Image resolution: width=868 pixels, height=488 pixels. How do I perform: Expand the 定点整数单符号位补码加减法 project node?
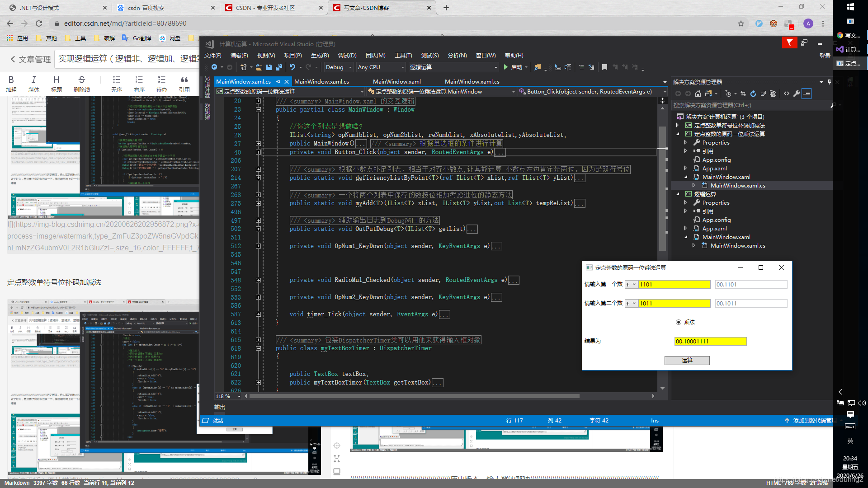click(678, 126)
